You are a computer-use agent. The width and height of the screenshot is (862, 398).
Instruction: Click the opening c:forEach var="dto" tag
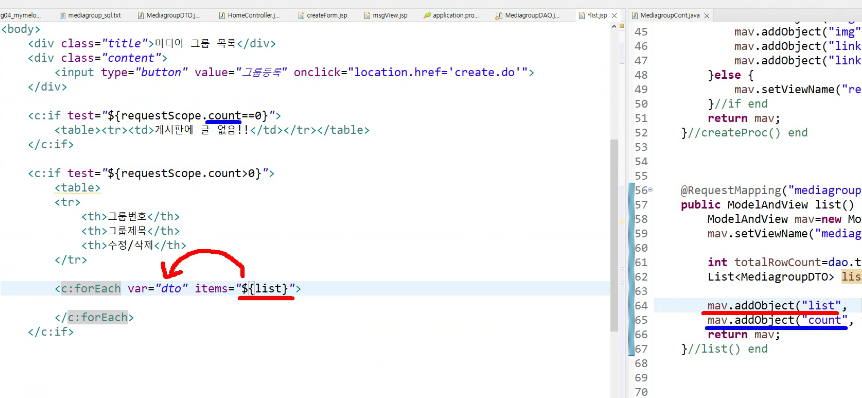(178, 288)
